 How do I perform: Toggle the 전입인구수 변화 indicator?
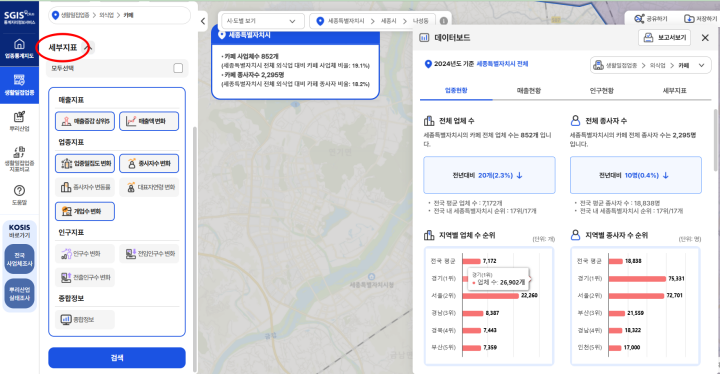149,254
